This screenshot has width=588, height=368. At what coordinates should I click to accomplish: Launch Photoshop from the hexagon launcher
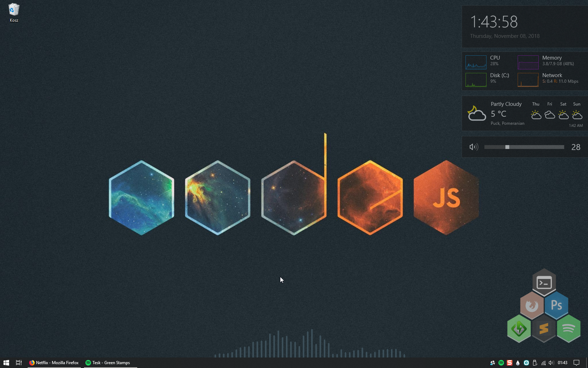click(x=556, y=305)
